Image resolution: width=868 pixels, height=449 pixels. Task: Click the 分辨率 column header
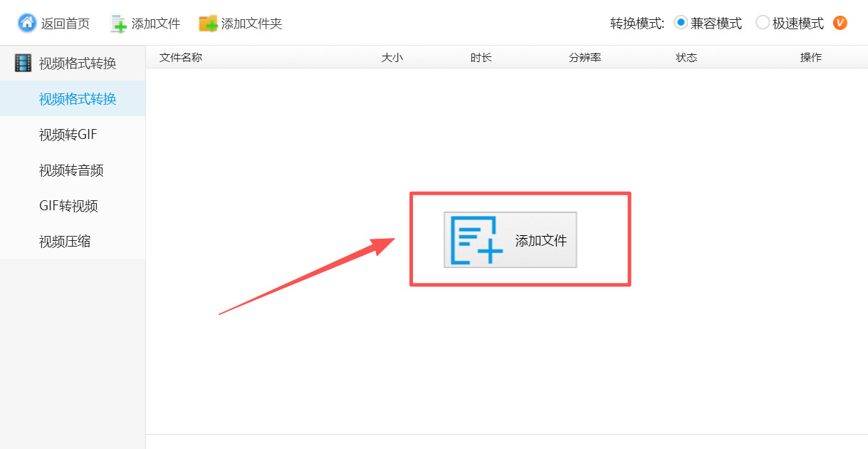point(585,58)
